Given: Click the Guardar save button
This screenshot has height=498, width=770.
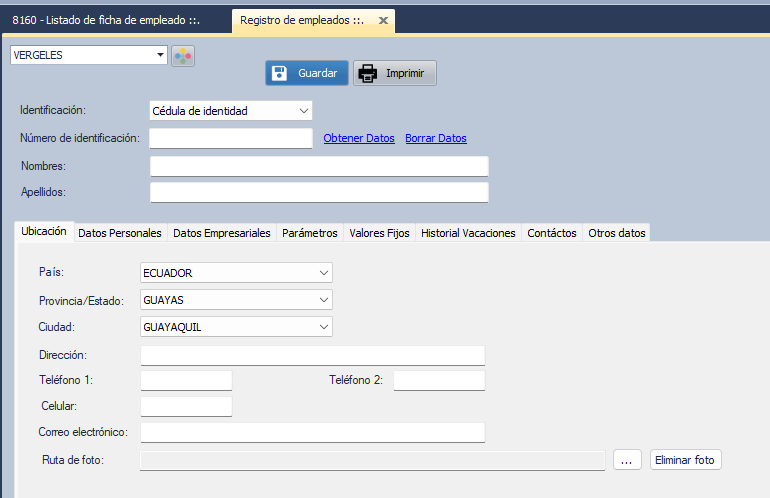Looking at the screenshot, I should point(307,73).
